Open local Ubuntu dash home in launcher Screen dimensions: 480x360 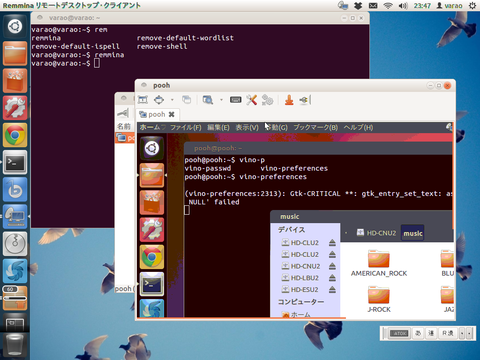pyautogui.click(x=15, y=26)
